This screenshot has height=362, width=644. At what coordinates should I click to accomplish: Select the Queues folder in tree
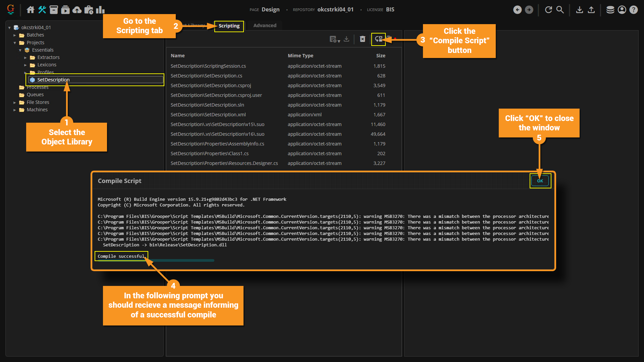(x=35, y=95)
